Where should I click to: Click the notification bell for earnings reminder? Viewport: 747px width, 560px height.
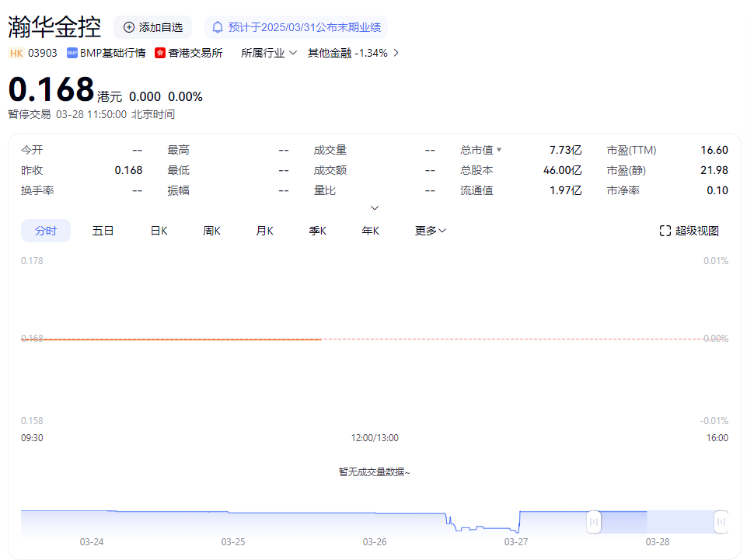coord(218,26)
